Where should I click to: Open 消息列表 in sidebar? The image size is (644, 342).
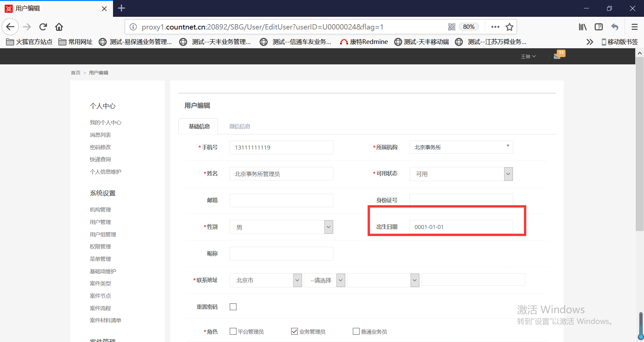pos(100,135)
